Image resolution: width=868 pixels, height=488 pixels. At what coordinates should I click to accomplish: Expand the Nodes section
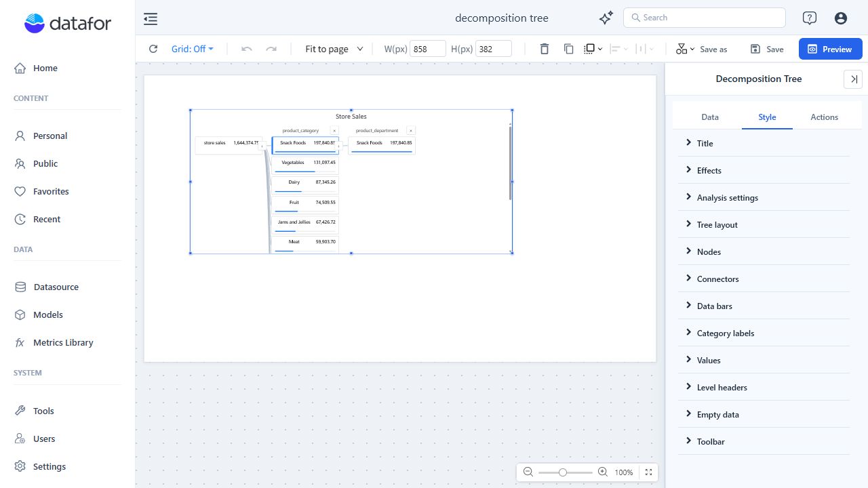point(764,251)
